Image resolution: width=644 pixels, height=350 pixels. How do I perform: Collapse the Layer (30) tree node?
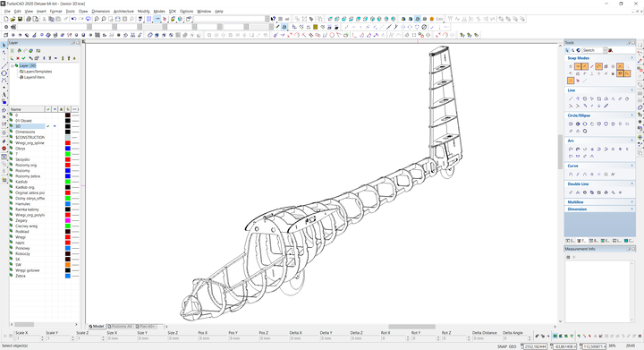pos(13,65)
